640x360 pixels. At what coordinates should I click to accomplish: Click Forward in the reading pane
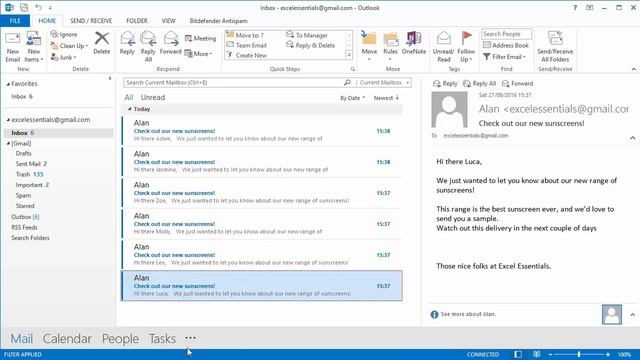coord(517,83)
